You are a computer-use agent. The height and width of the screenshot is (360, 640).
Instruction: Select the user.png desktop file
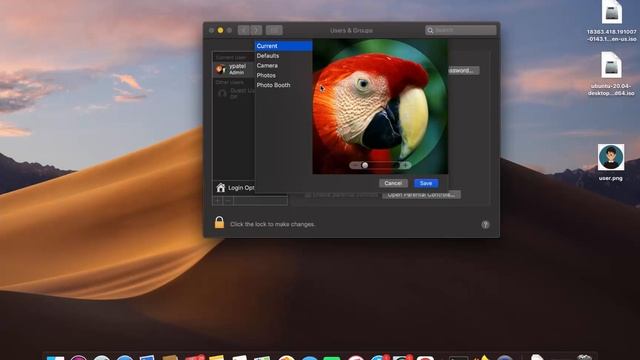click(611, 162)
